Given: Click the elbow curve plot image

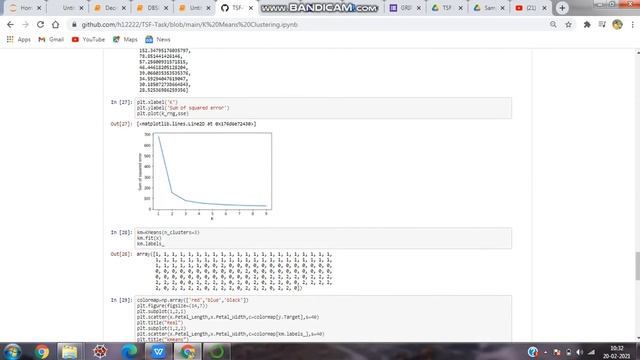Looking at the screenshot, I should pos(205,175).
